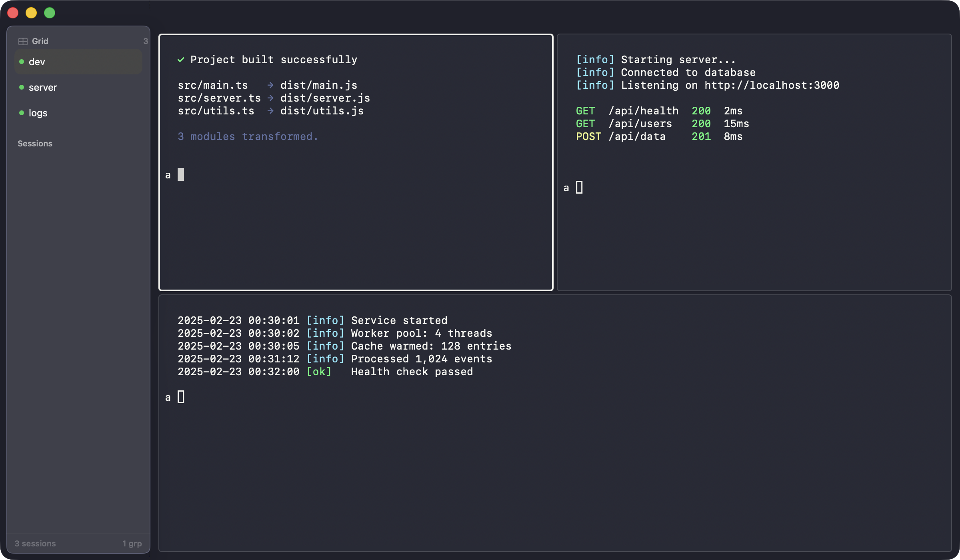Select the server session in sidebar
This screenshot has height=560, width=960.
click(78, 87)
